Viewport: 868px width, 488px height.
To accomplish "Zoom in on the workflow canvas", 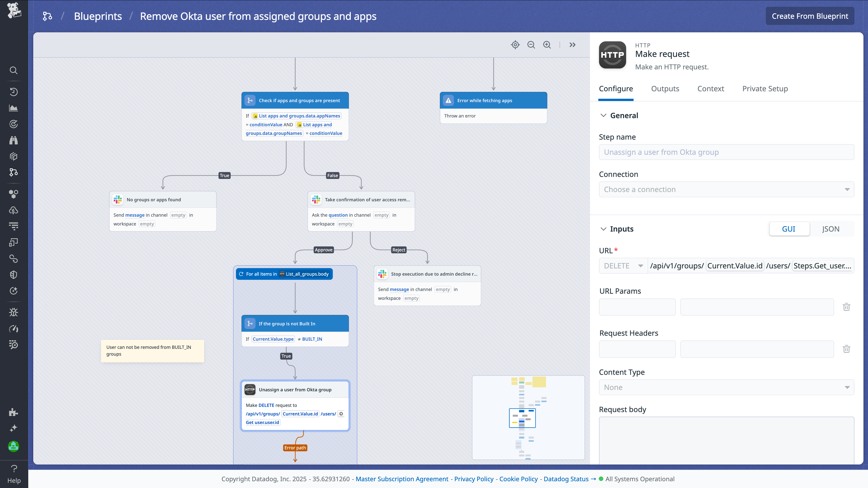I will pyautogui.click(x=547, y=45).
